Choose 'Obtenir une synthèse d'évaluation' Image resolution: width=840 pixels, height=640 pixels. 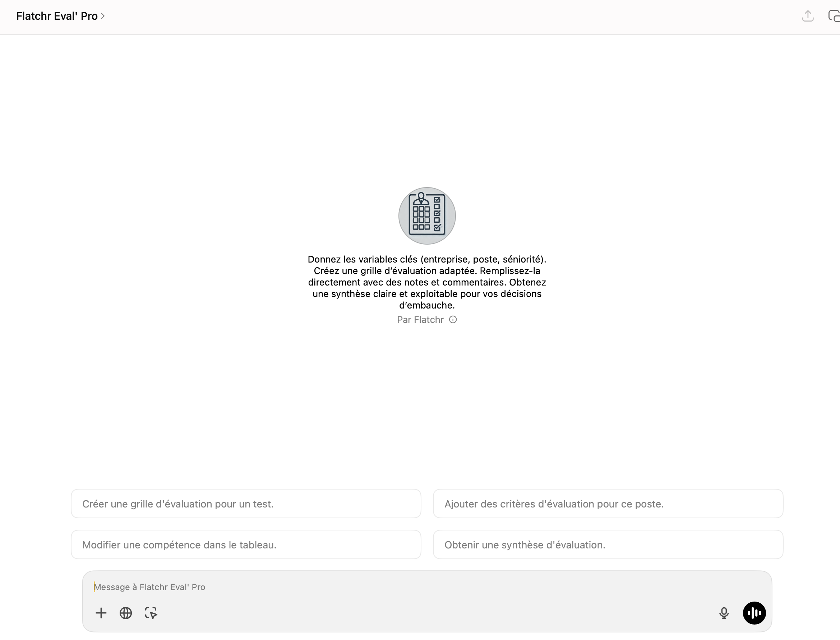(x=608, y=545)
